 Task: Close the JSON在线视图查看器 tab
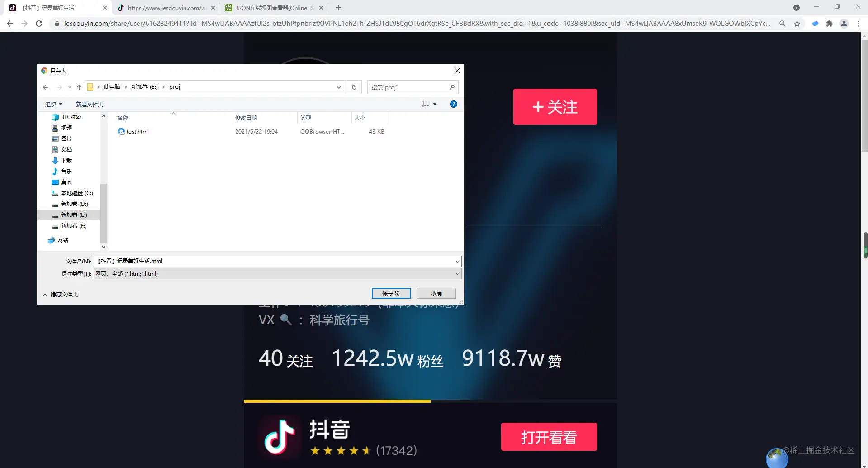coord(321,8)
